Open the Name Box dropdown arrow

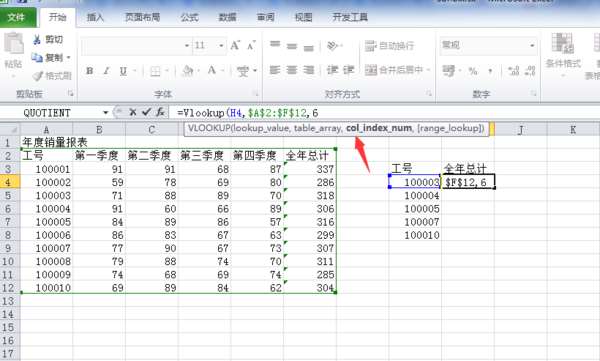tap(106, 113)
